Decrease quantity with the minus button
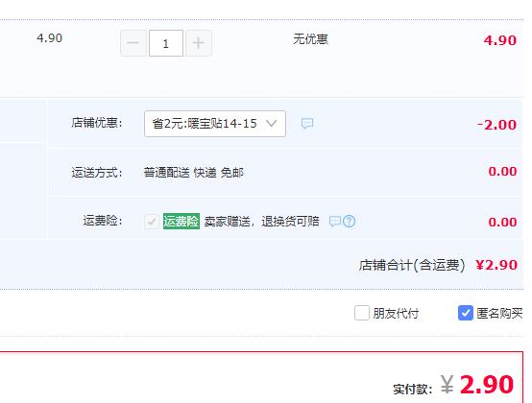The width and height of the screenshot is (532, 403). [133, 43]
